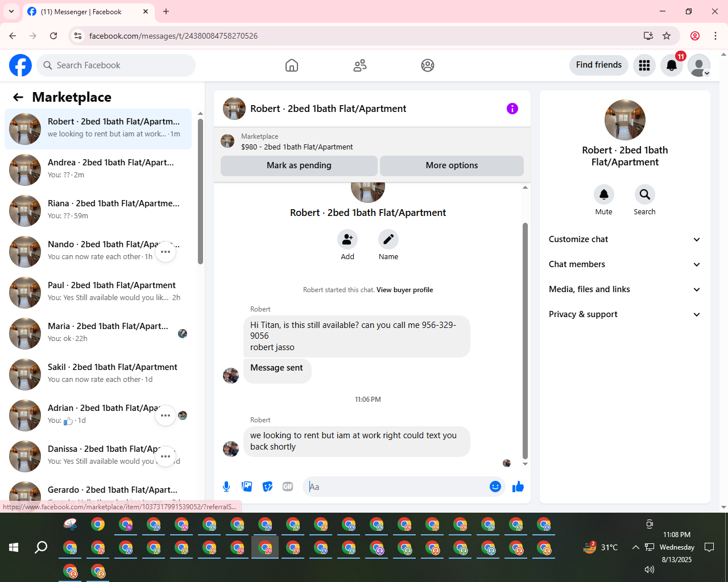
Task: Open the Windows taskbar search
Action: [x=41, y=547]
